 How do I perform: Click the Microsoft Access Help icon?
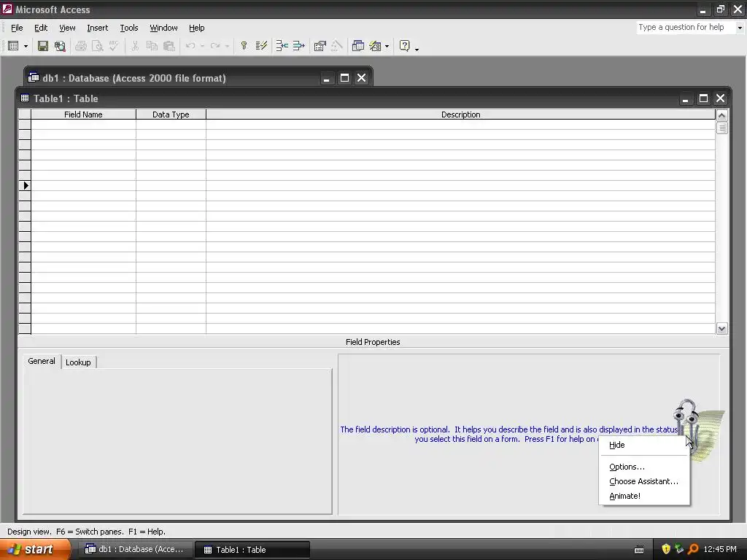coord(404,46)
